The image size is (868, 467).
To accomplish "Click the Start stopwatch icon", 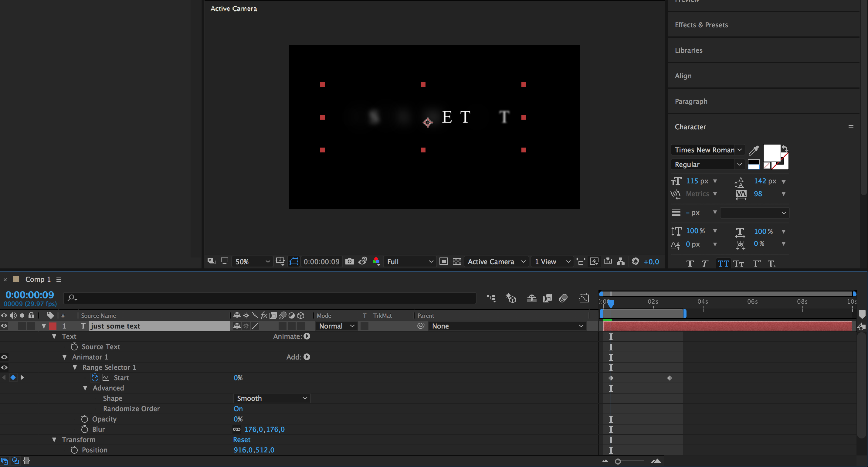I will (x=95, y=378).
